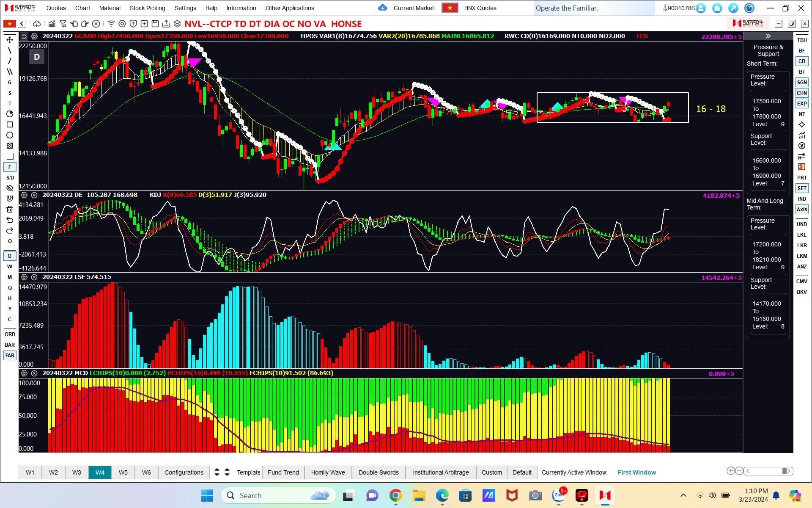Screen dimensions: 812x508
Task: Toggle the FAR button
Action: click(x=10, y=355)
